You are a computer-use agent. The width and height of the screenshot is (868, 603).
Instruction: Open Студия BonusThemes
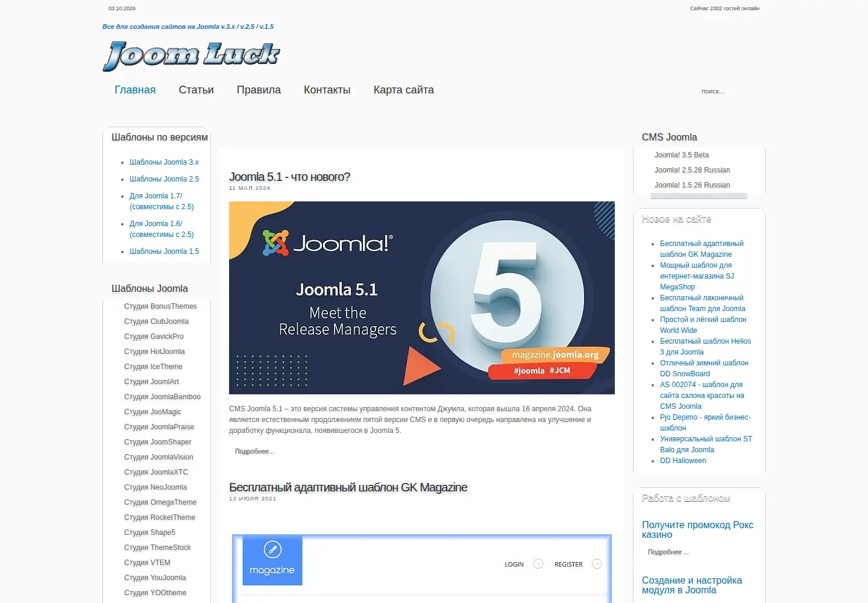[x=160, y=306]
